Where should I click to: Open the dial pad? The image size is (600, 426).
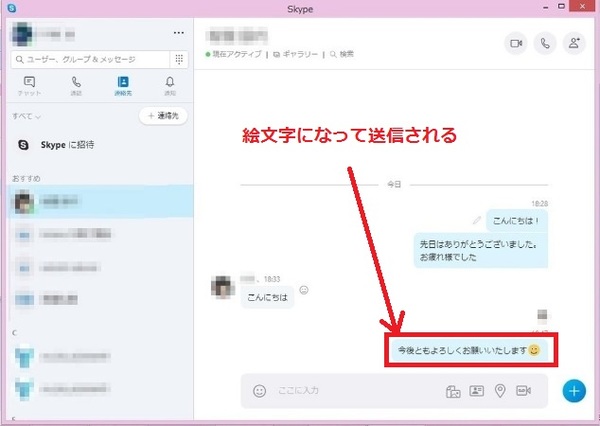[x=179, y=59]
